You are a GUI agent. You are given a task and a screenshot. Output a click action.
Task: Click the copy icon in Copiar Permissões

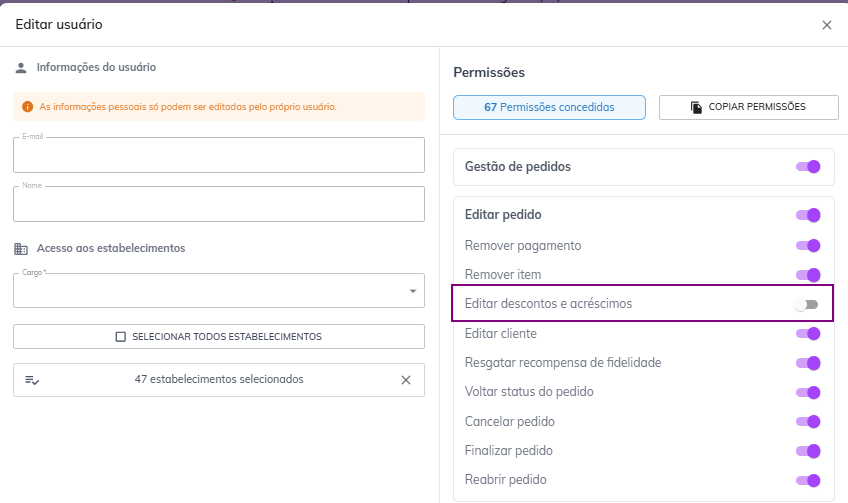click(696, 107)
